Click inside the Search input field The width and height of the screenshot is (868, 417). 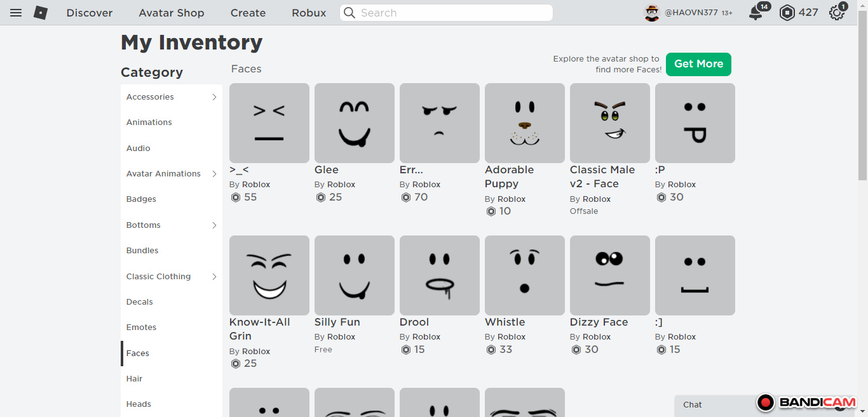(451, 13)
